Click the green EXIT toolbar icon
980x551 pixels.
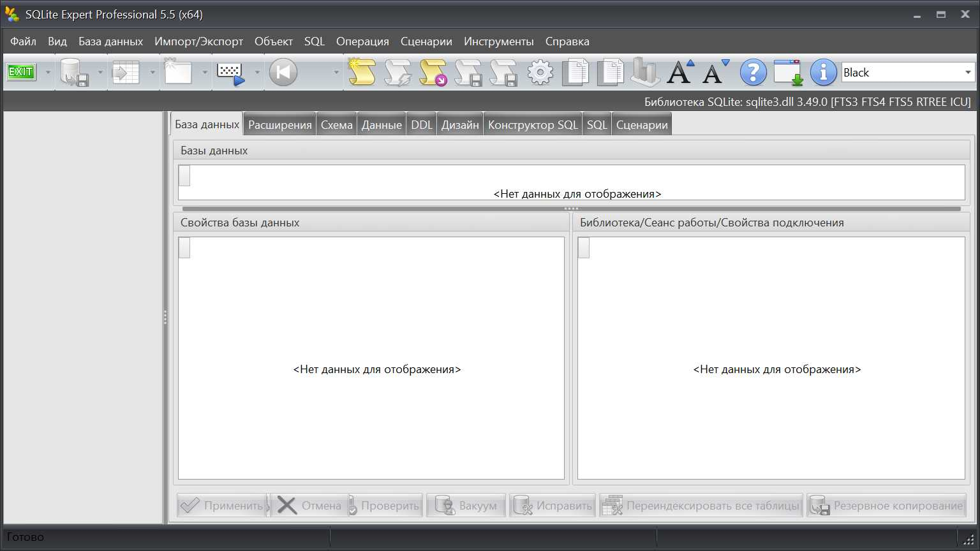[20, 72]
